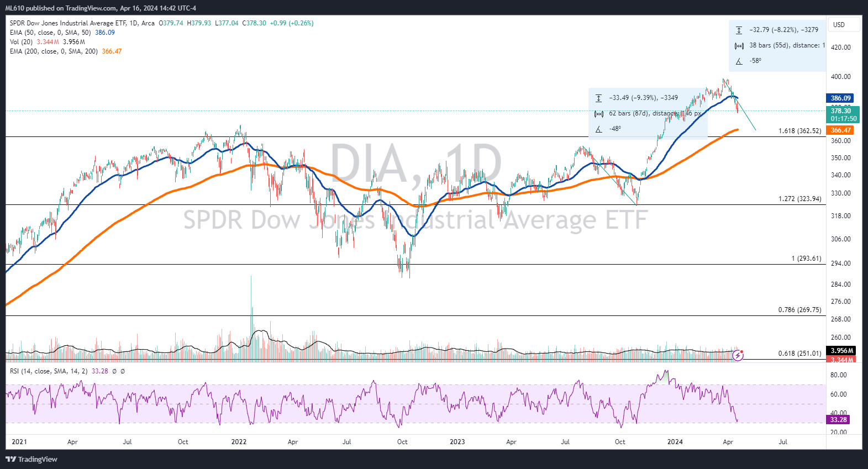Click the 2022 year label on time axis

(x=239, y=442)
